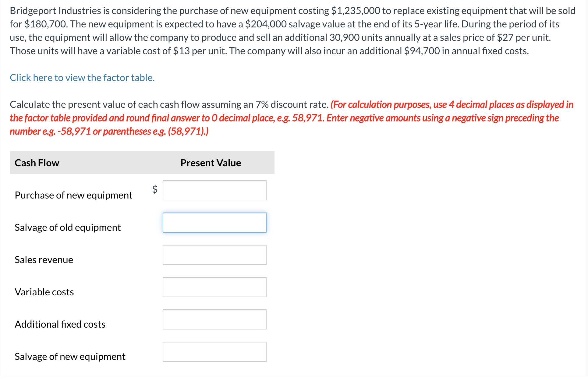588x380 pixels.
Task: Click the Sales revenue row label
Action: (x=44, y=260)
